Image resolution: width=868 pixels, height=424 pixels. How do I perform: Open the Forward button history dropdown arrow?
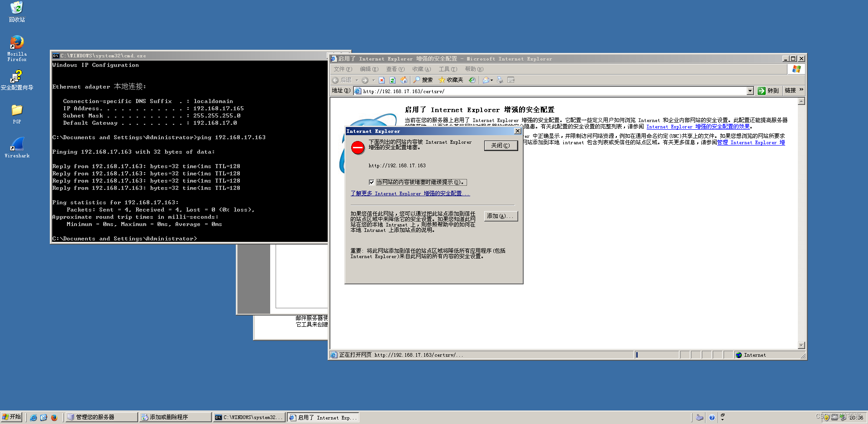click(373, 80)
